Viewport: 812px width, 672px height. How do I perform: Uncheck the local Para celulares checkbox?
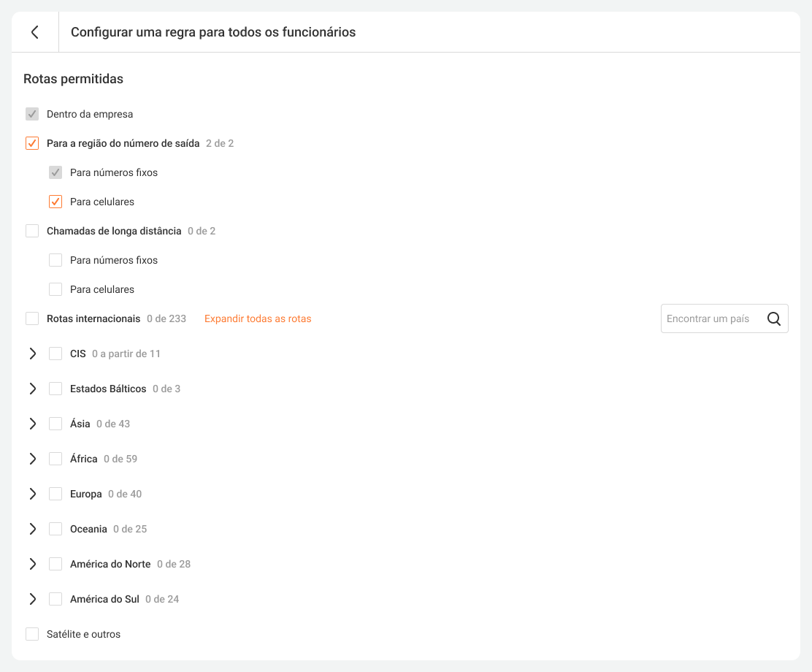click(x=55, y=202)
